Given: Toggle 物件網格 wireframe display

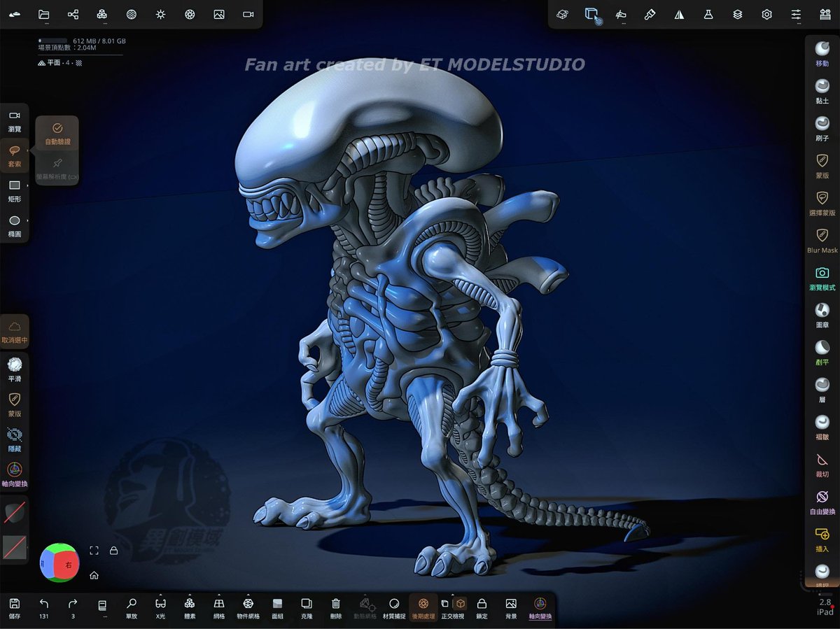Looking at the screenshot, I should click(x=248, y=608).
